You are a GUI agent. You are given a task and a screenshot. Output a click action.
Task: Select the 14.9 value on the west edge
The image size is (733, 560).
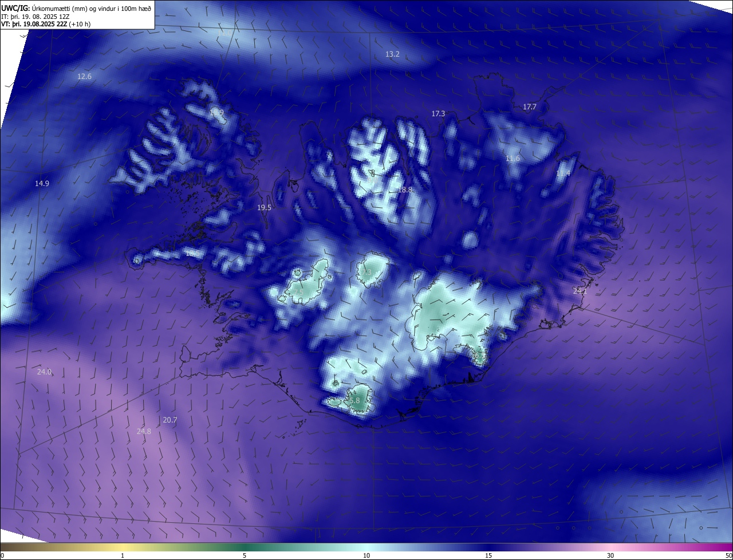(x=42, y=184)
